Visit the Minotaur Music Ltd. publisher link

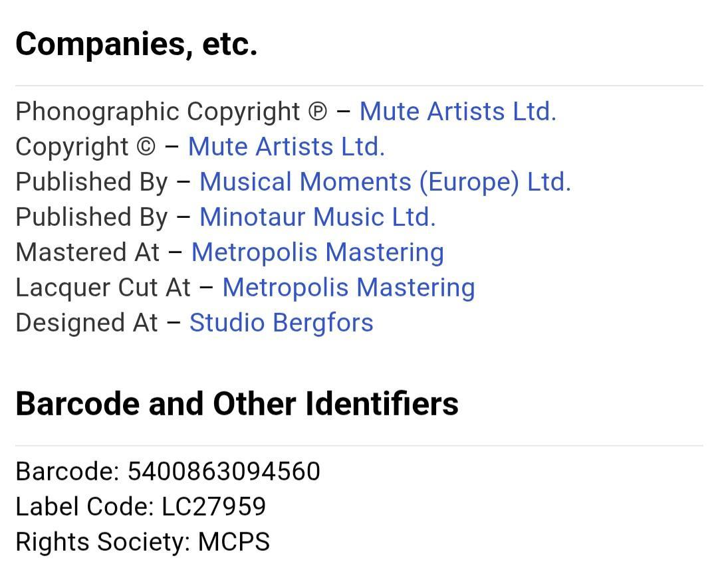pos(317,217)
